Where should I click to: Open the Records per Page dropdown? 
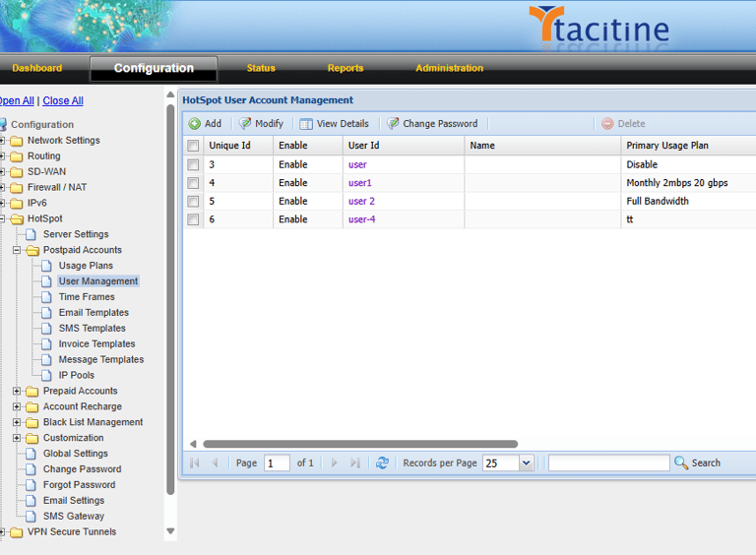point(526,462)
